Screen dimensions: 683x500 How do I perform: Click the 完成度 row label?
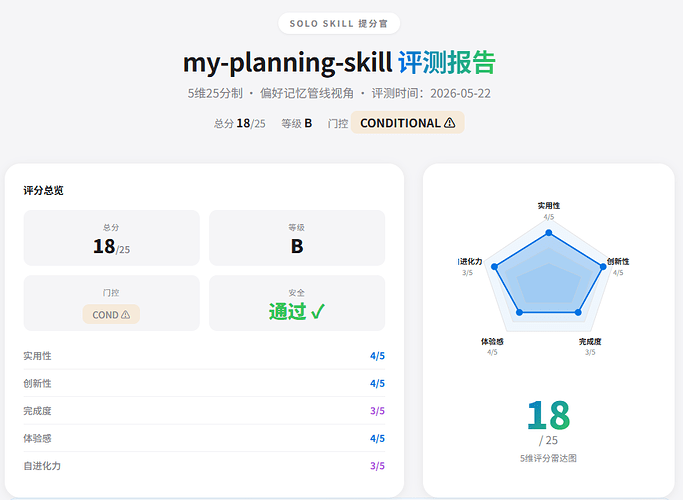tap(37, 411)
